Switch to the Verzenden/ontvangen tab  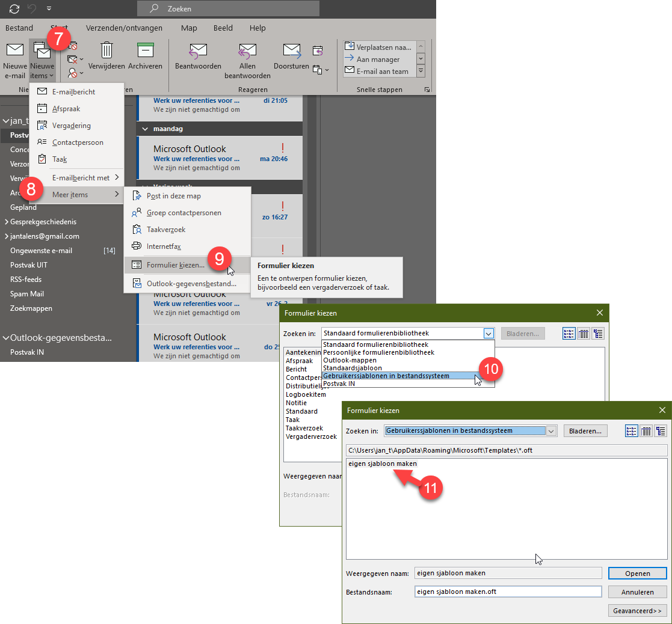124,28
